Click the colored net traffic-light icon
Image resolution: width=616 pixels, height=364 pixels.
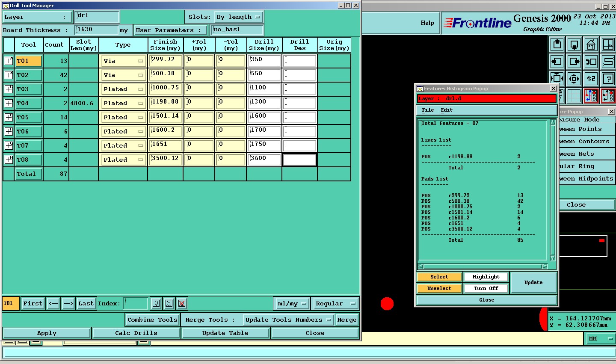click(591, 96)
